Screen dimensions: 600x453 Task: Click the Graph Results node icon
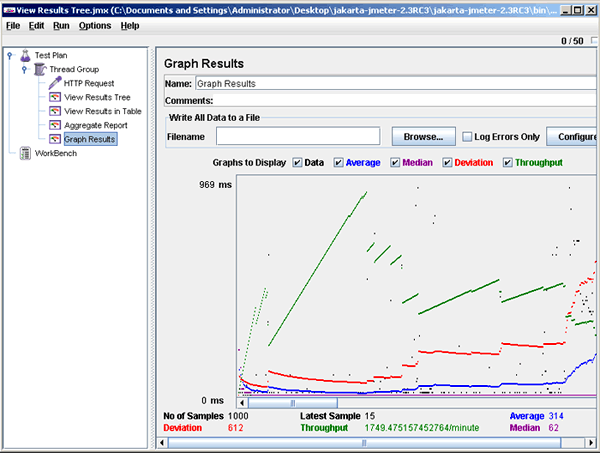pyautogui.click(x=54, y=139)
